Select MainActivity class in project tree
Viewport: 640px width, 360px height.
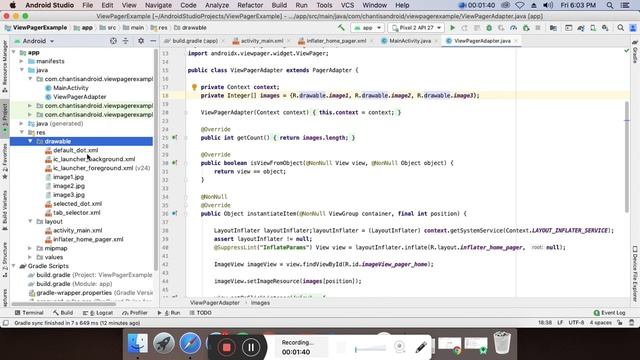coord(71,88)
